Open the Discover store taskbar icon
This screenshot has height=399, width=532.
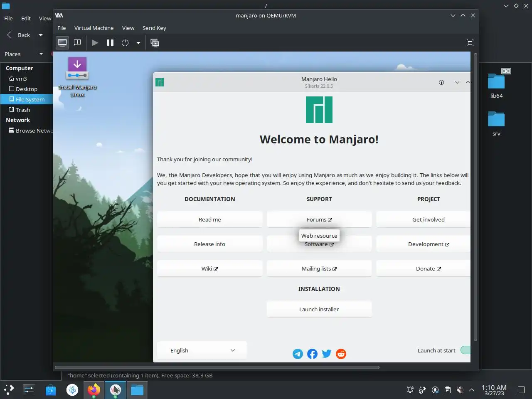51,390
